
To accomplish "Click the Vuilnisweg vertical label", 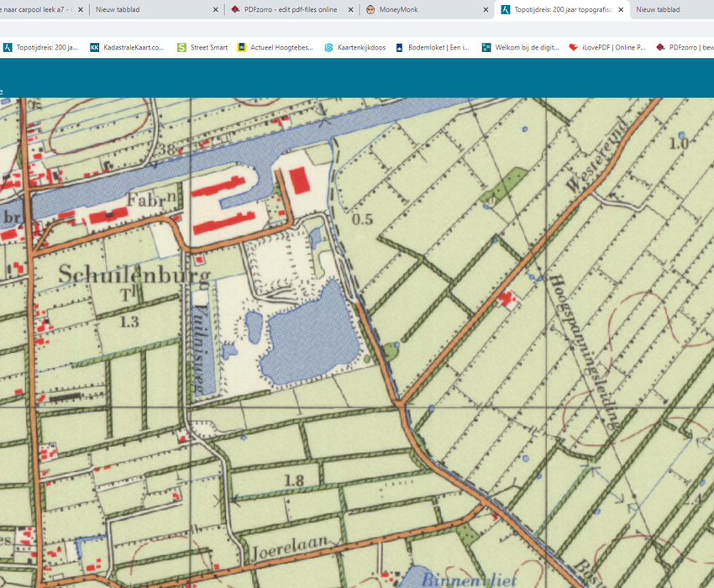I will coord(201,349).
